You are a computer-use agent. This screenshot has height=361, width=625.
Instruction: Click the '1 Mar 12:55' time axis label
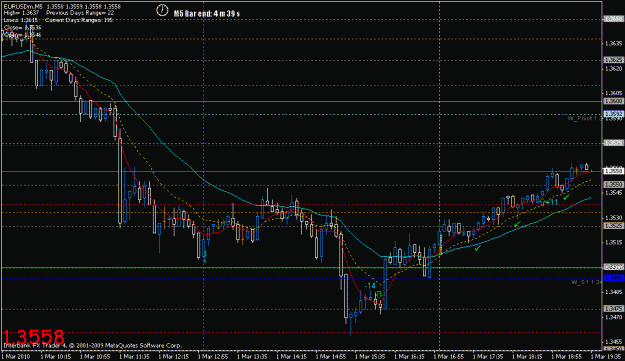(213, 356)
